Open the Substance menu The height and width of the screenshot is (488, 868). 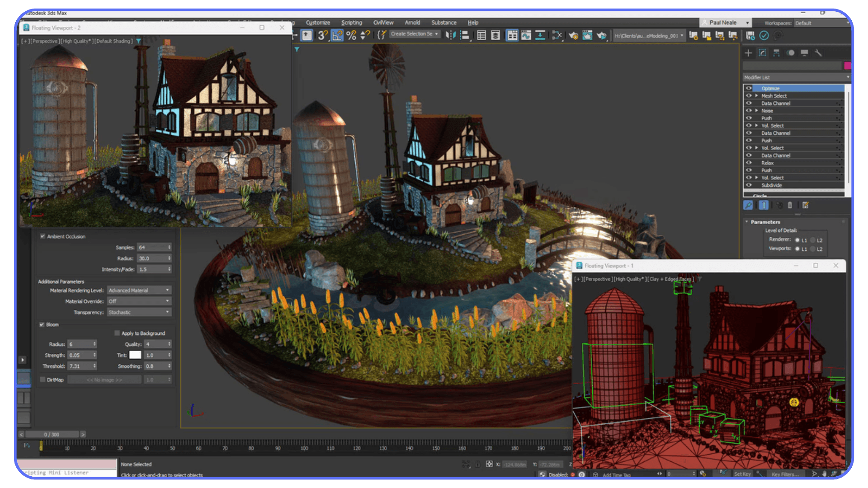click(x=444, y=23)
